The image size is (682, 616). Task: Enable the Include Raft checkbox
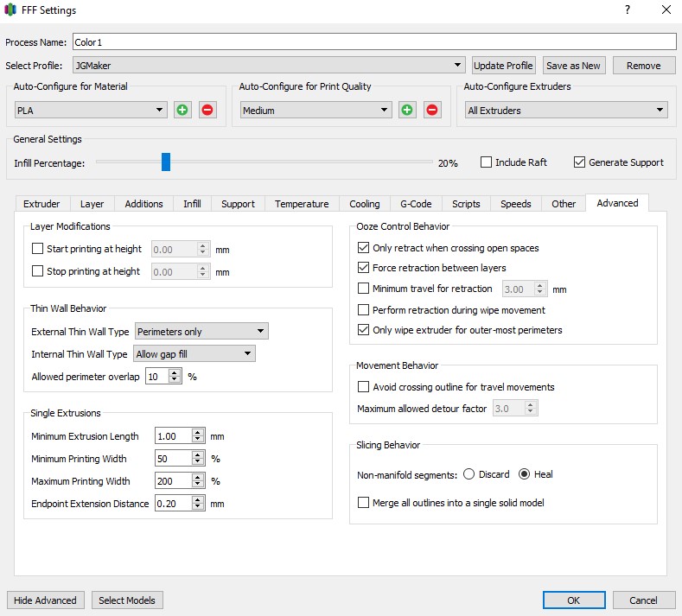[x=486, y=162]
